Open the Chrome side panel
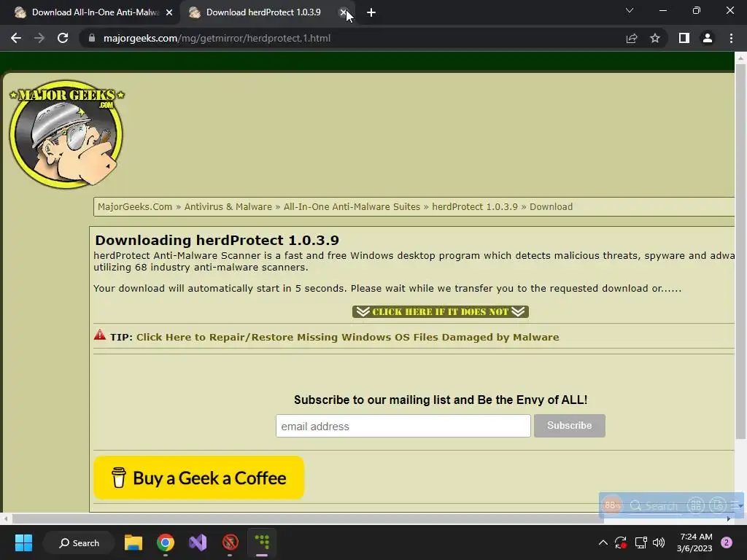The width and height of the screenshot is (747, 560). tap(684, 38)
